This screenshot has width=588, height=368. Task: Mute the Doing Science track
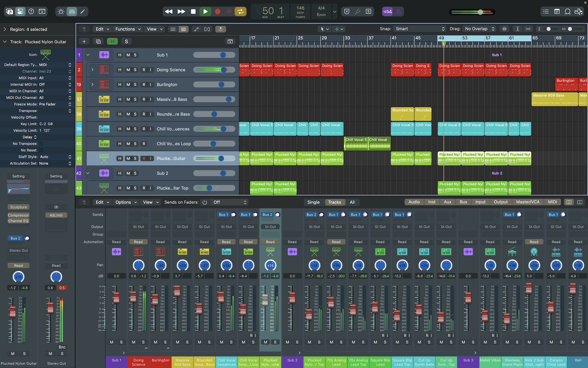click(128, 70)
